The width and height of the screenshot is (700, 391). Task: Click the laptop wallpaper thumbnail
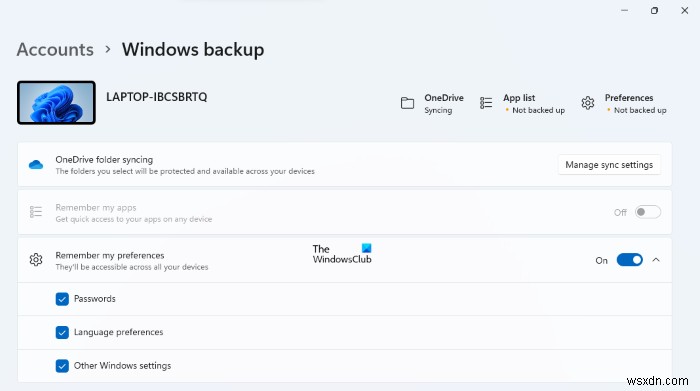pos(56,103)
